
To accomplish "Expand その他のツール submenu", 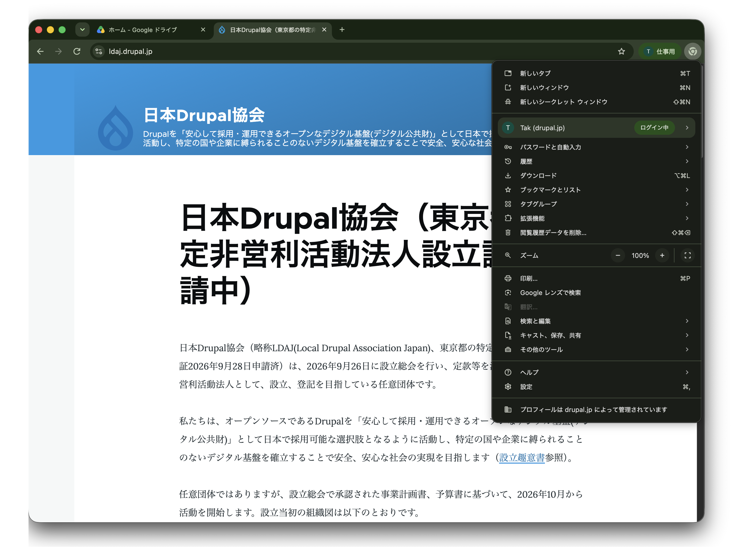I will (596, 349).
